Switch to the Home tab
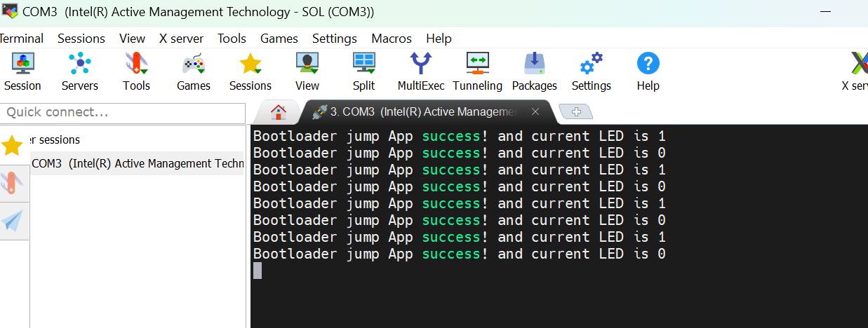This screenshot has width=868, height=328. click(x=279, y=111)
